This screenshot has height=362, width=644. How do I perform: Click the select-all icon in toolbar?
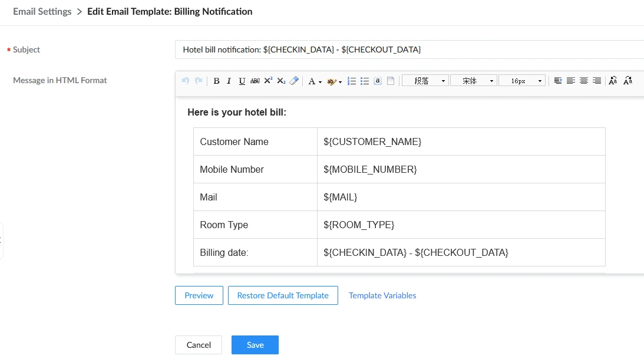tap(378, 81)
